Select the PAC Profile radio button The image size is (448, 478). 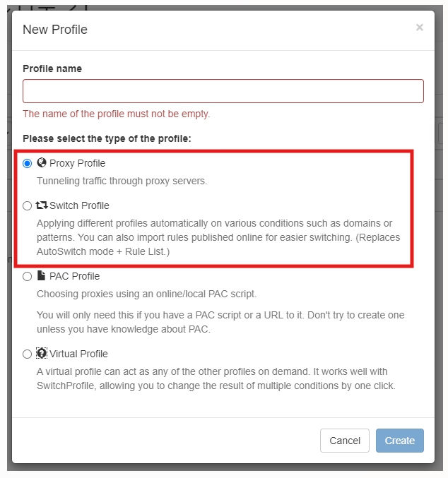[27, 277]
